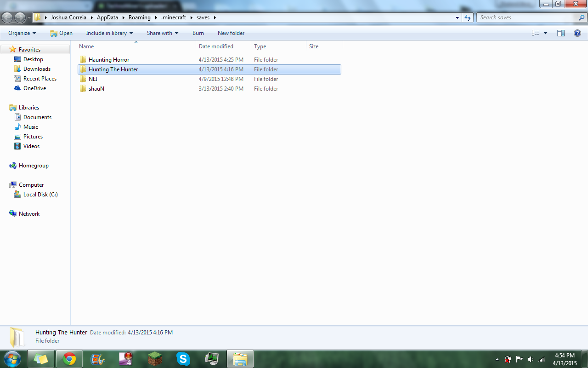Select Homegroup in the sidebar

[x=34, y=166]
